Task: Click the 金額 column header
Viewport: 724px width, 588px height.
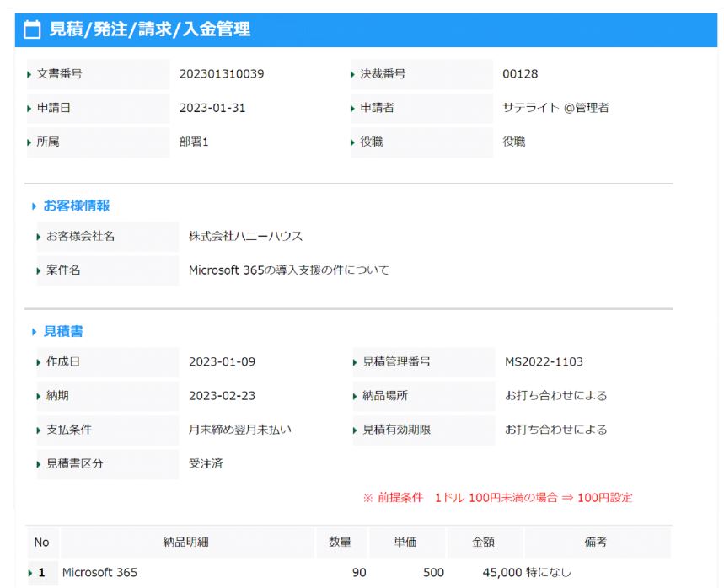Action: click(483, 543)
